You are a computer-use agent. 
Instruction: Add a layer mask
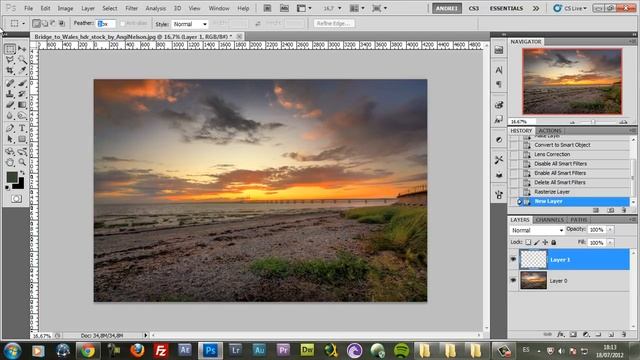click(573, 334)
